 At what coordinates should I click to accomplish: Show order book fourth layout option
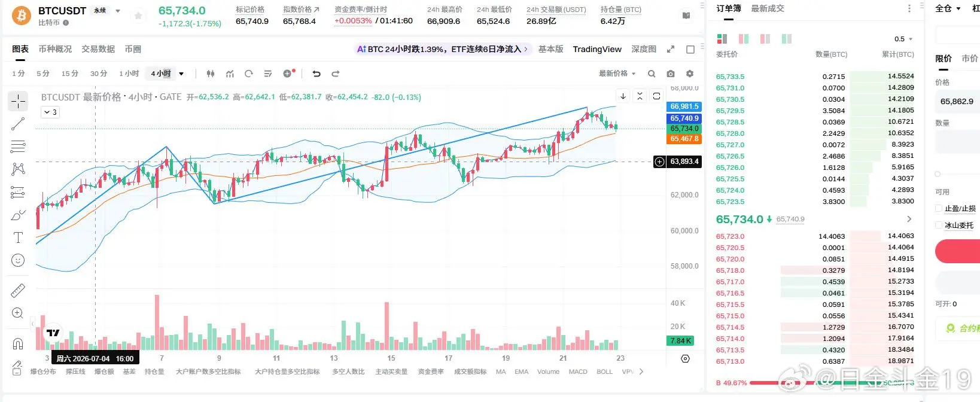(x=787, y=39)
